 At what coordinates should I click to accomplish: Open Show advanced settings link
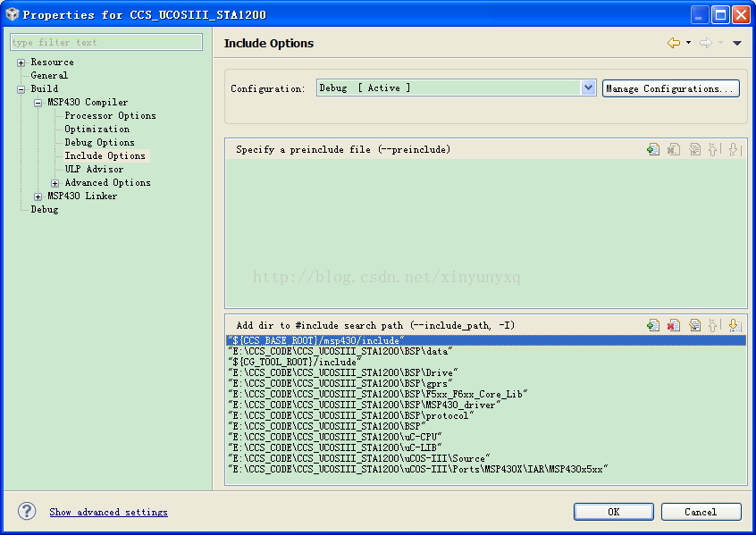pyautogui.click(x=108, y=512)
